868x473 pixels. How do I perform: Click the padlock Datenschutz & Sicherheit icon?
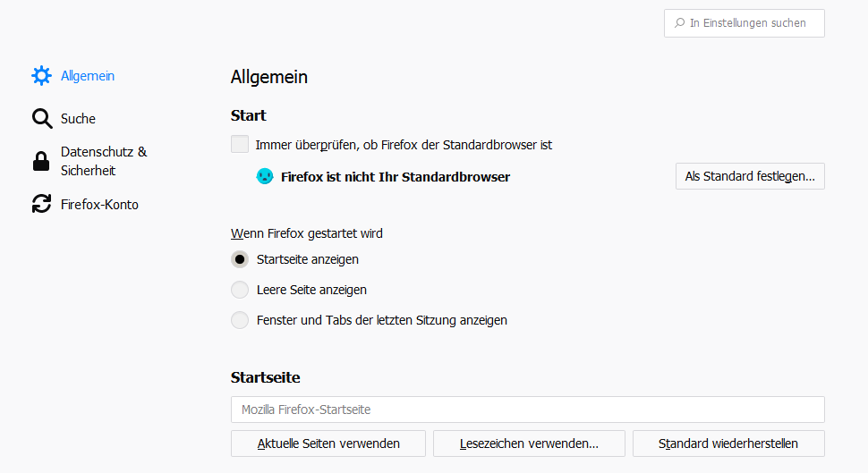(41, 161)
